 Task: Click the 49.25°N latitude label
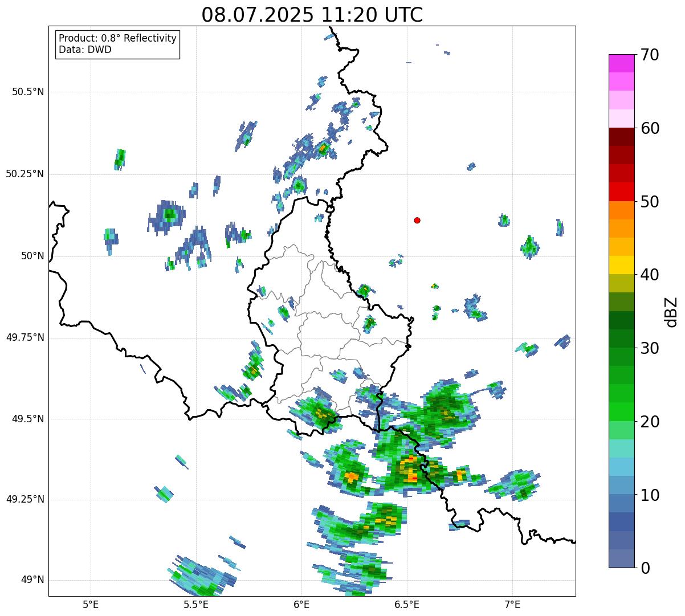coord(25,500)
